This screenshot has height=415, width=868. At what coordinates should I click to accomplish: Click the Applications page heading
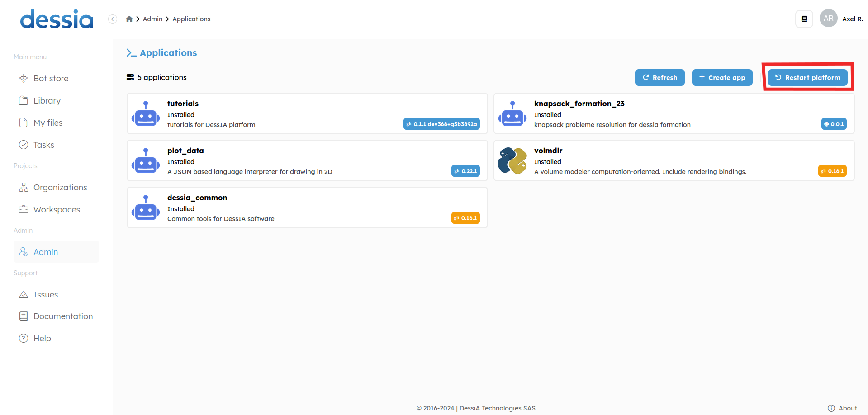[168, 53]
